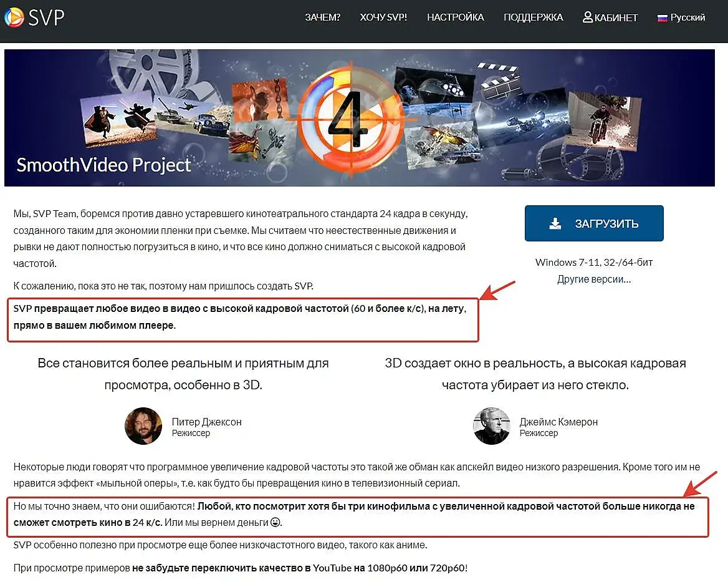
Task: Click the SmoothVideo Project banner image
Action: pyautogui.click(x=360, y=118)
